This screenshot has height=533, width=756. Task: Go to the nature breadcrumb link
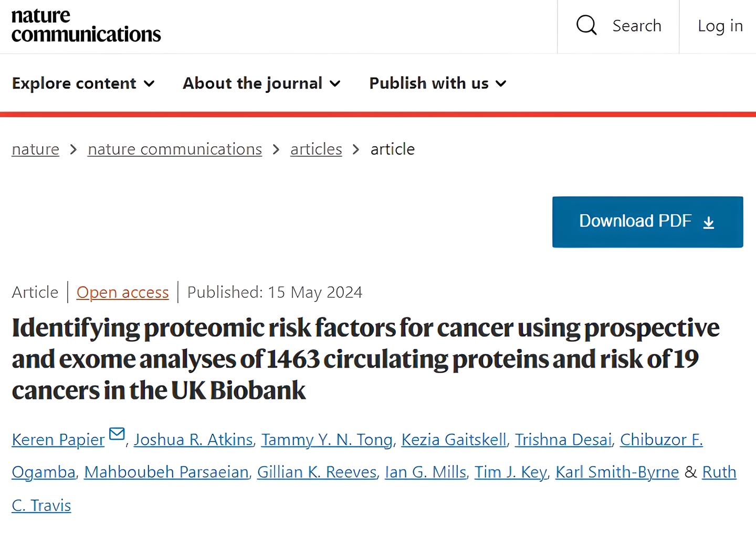(x=35, y=149)
